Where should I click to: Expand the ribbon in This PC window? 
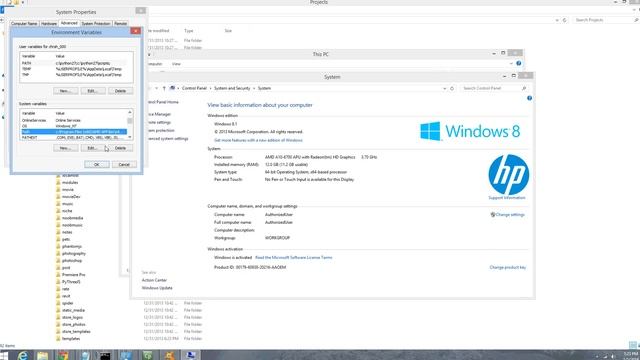[x=511, y=63]
